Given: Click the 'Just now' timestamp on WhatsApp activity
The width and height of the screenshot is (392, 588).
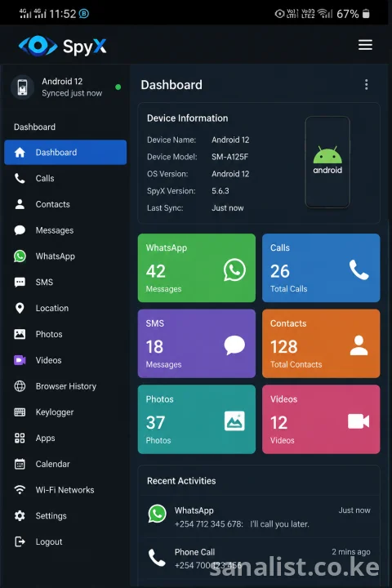Looking at the screenshot, I should pyautogui.click(x=354, y=510).
